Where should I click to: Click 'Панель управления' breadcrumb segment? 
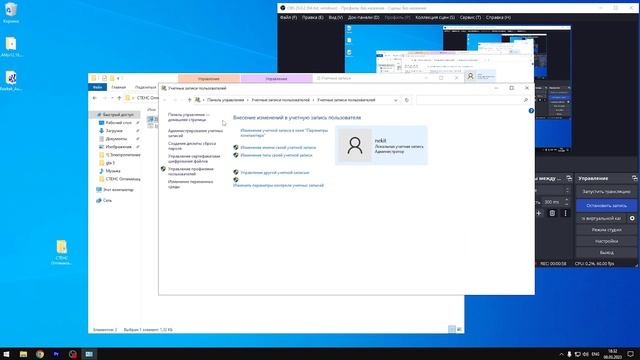pos(225,100)
